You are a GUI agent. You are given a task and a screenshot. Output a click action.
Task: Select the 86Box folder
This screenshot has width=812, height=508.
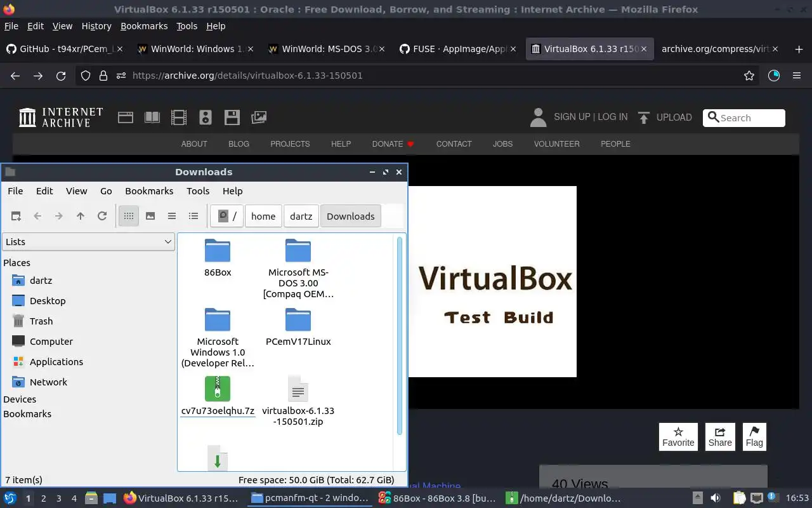(218, 258)
